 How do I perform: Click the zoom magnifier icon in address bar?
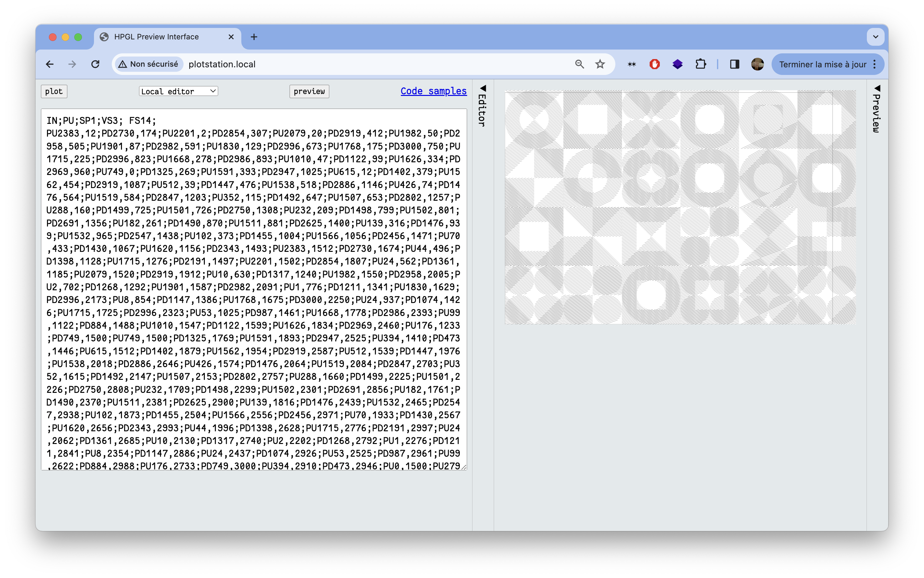(x=579, y=64)
